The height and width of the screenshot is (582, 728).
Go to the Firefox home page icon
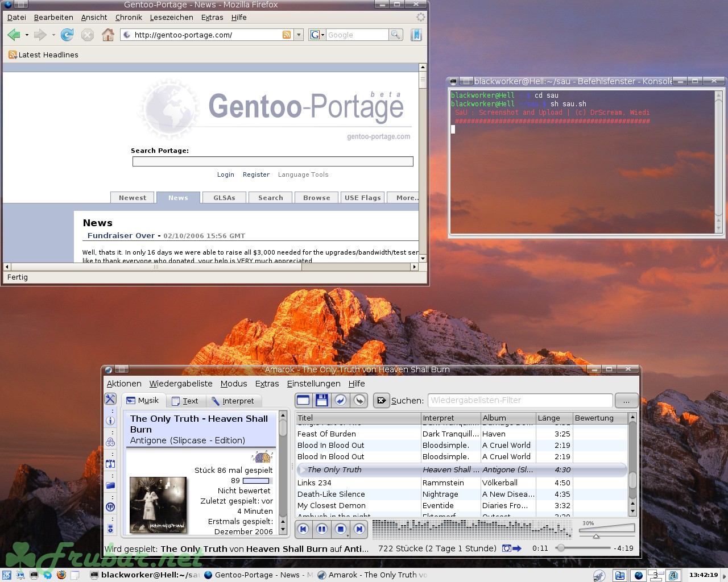(x=107, y=35)
